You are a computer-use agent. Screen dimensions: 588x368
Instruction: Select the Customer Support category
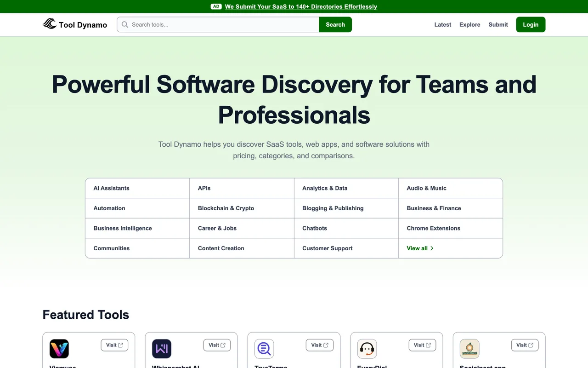coord(346,248)
